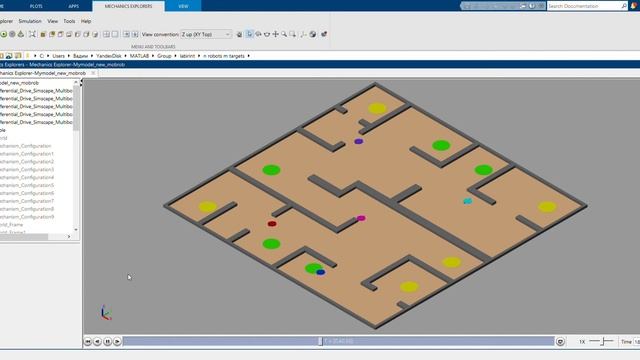Expand the arrow after labirint in path
The image size is (640, 360).
tap(199, 56)
